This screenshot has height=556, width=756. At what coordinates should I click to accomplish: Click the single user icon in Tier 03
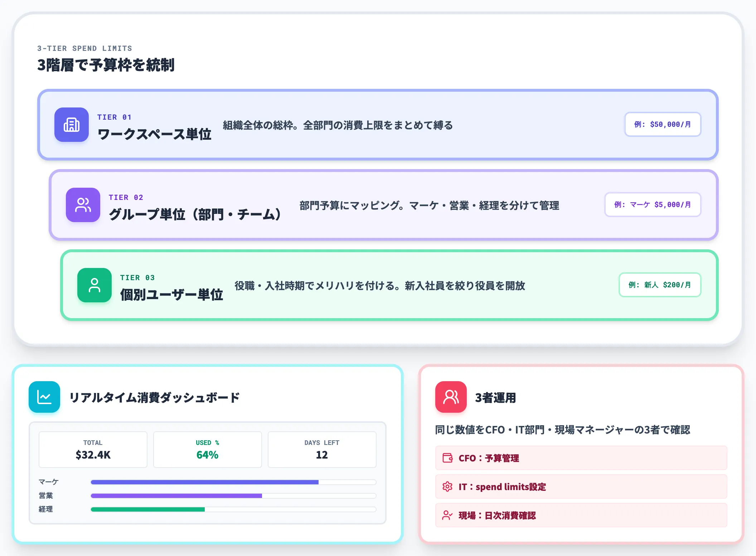pyautogui.click(x=94, y=285)
